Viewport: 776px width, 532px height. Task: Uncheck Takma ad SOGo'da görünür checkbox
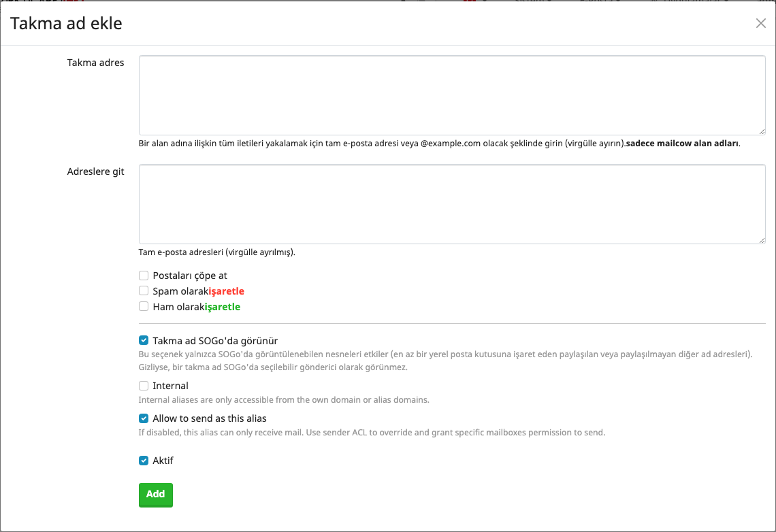[x=144, y=340]
